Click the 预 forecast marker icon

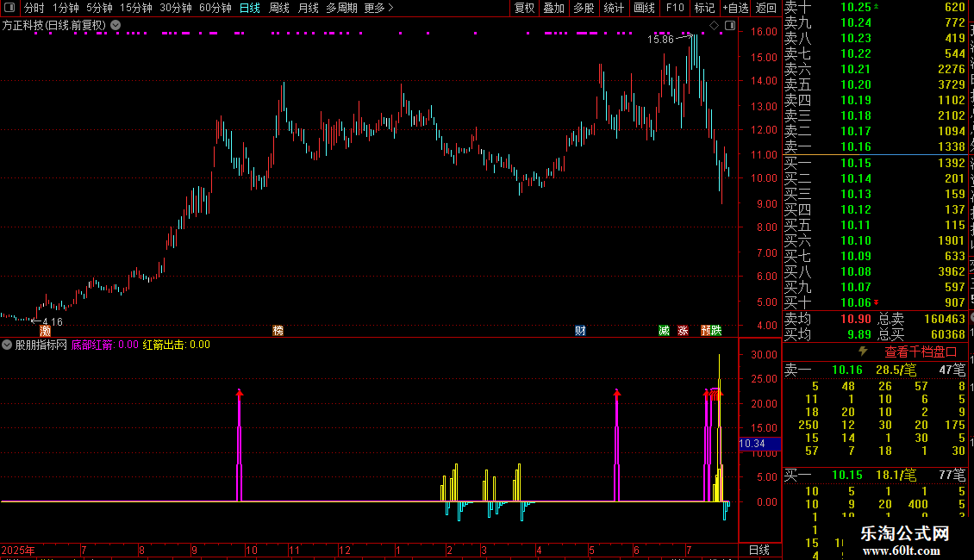tap(706, 330)
